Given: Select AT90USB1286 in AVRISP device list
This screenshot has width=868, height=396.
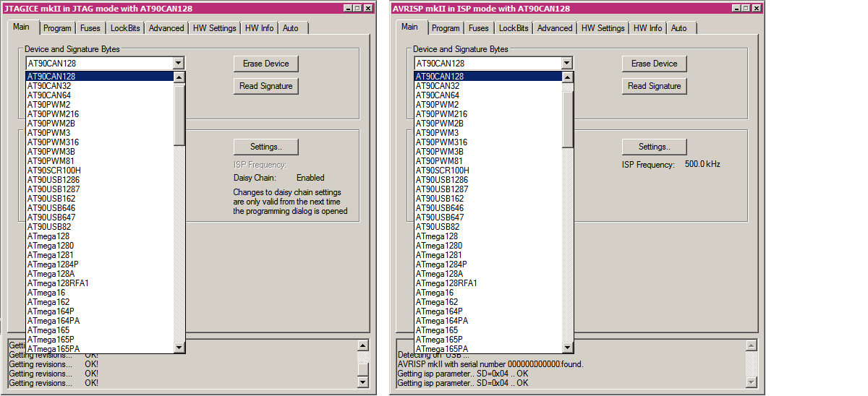Looking at the screenshot, I should (488, 180).
